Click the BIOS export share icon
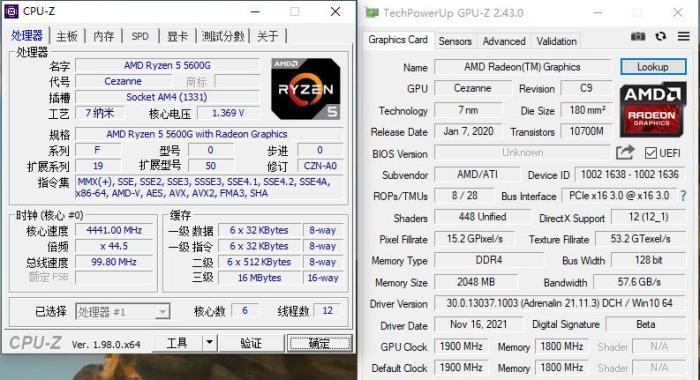The height and width of the screenshot is (380, 700). [x=625, y=153]
